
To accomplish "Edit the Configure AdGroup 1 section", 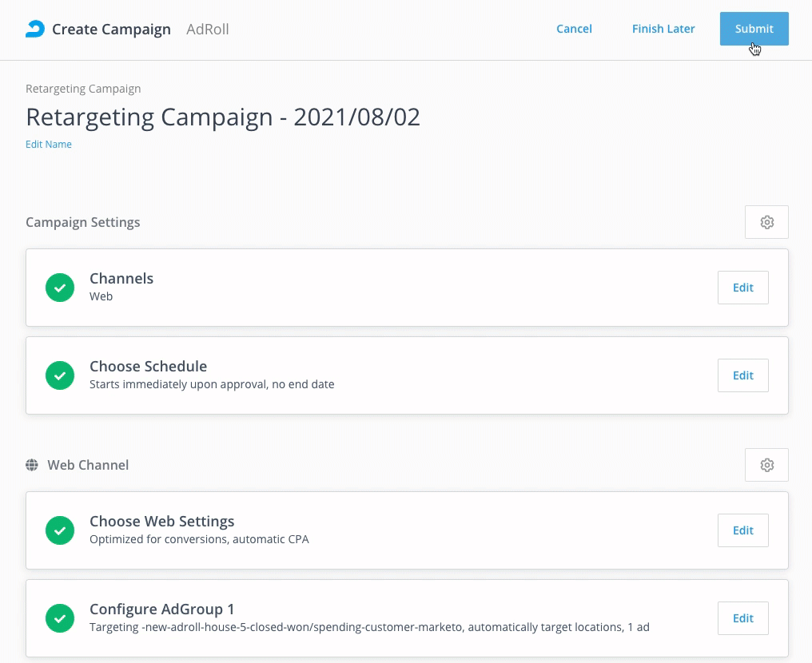I will click(x=742, y=618).
